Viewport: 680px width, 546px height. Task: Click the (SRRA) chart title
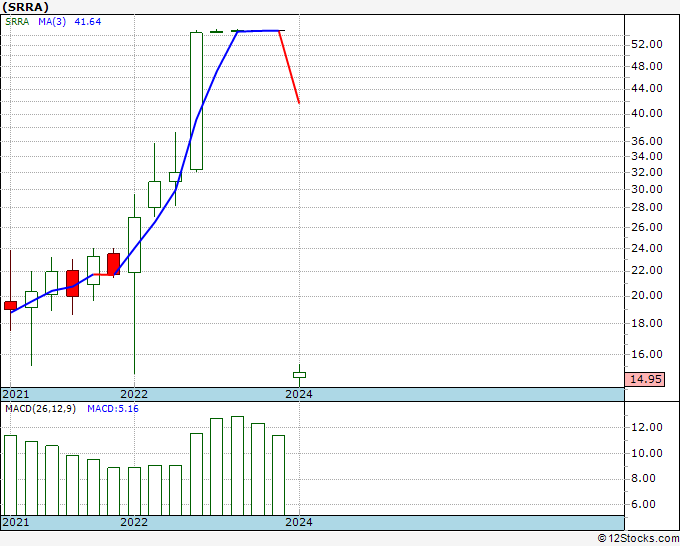coord(25,7)
